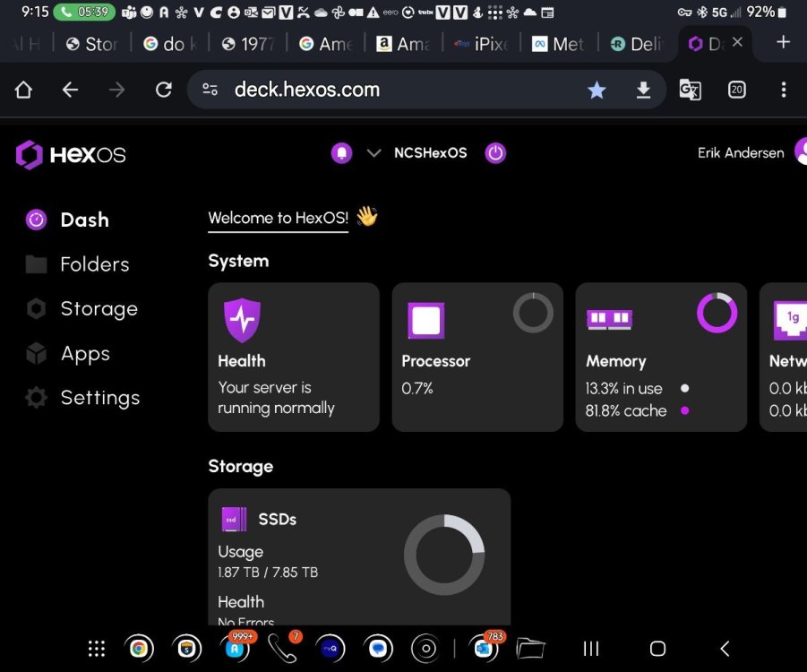Open the Health shield card
The height and width of the screenshot is (672, 807).
[x=294, y=357]
